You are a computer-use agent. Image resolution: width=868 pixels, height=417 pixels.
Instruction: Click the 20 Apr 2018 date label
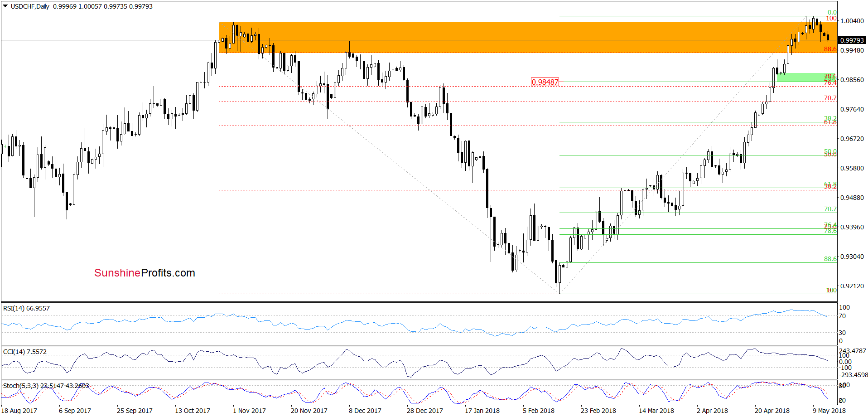(x=772, y=411)
